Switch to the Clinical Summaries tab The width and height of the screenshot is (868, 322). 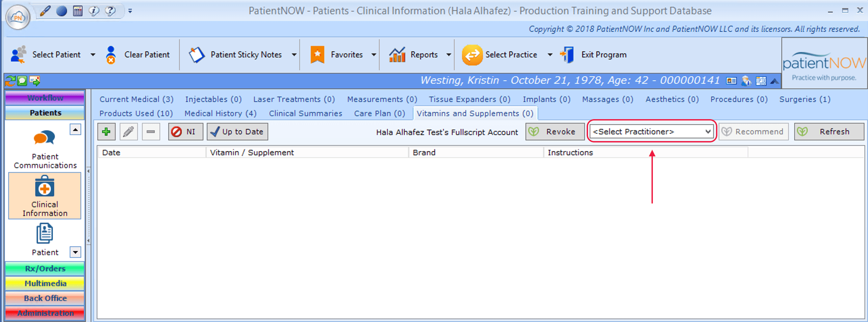coord(305,113)
